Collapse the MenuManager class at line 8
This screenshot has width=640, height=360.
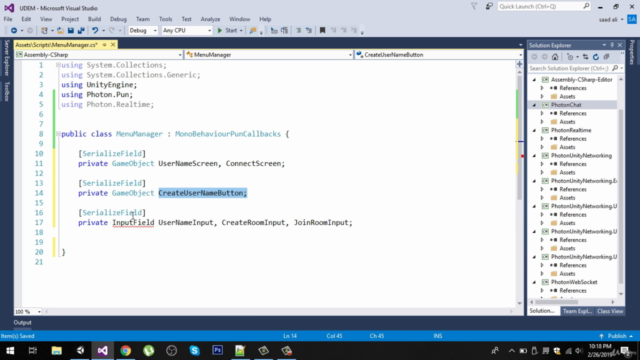coord(58,134)
